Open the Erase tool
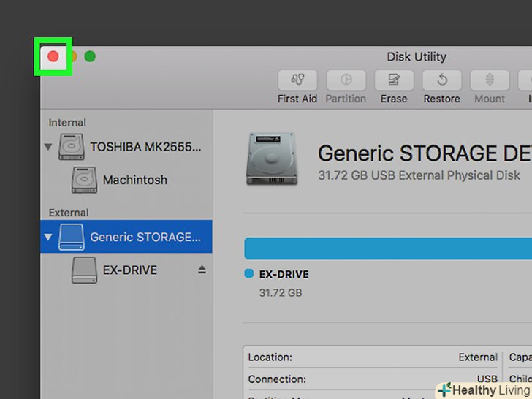 (x=394, y=80)
